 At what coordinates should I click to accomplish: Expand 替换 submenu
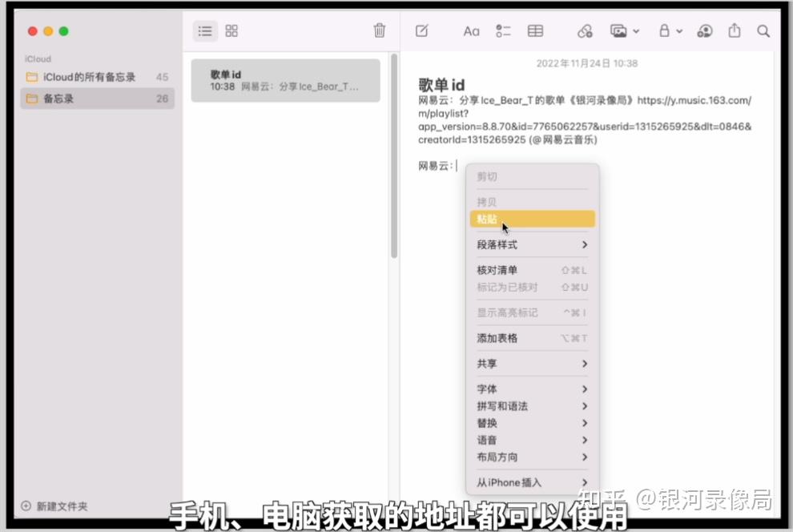click(x=532, y=423)
